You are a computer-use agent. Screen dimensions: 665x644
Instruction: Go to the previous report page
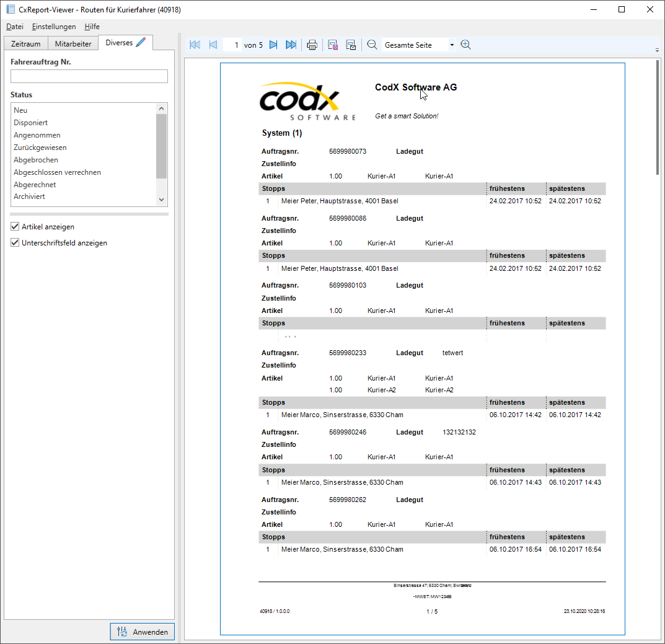click(213, 45)
